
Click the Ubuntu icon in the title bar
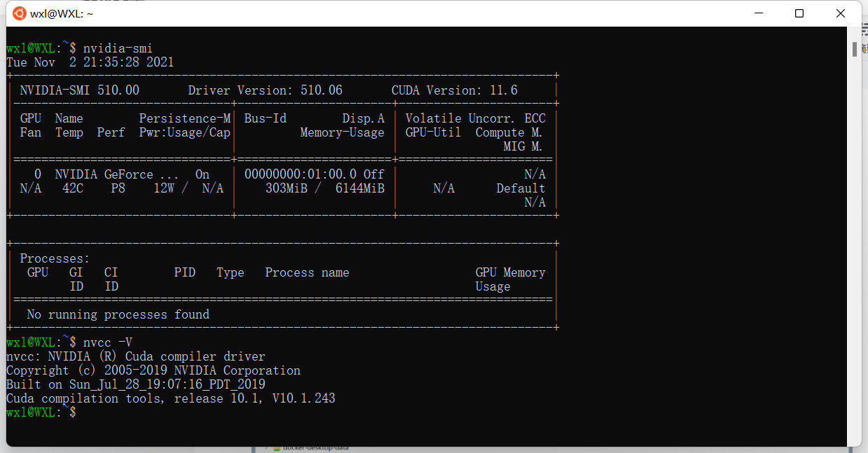(18, 13)
